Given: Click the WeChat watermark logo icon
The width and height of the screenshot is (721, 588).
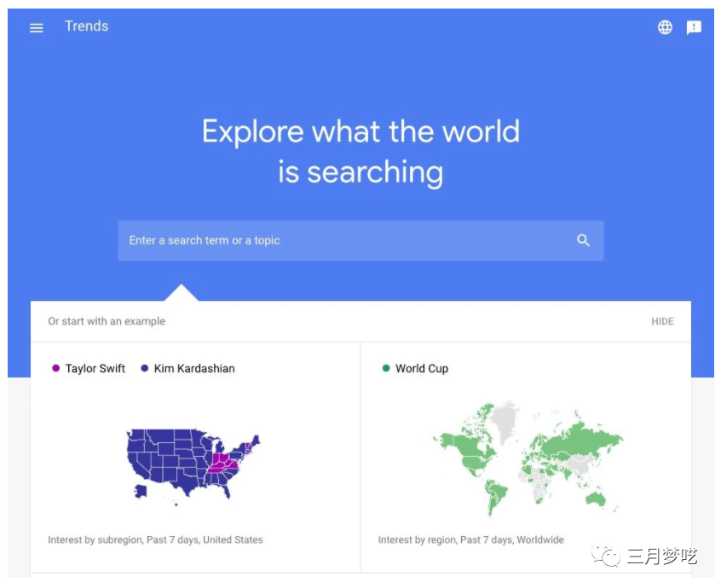Looking at the screenshot, I should [610, 556].
